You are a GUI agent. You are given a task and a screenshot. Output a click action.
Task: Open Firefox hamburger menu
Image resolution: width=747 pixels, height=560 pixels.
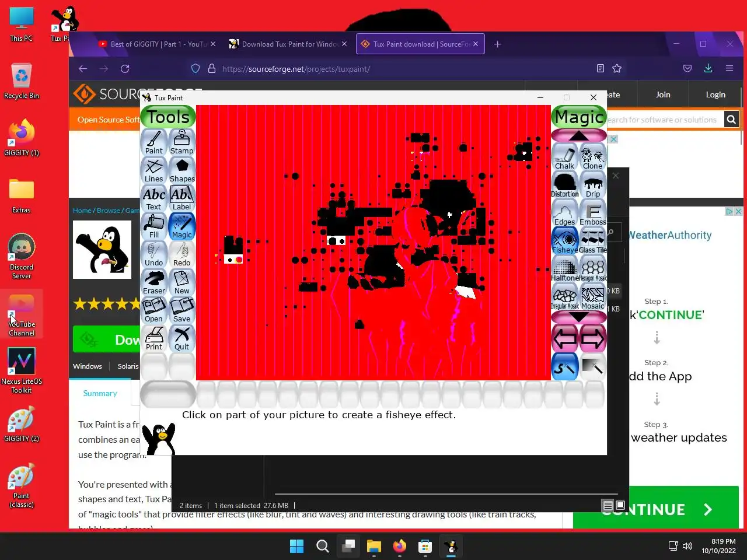(x=729, y=69)
